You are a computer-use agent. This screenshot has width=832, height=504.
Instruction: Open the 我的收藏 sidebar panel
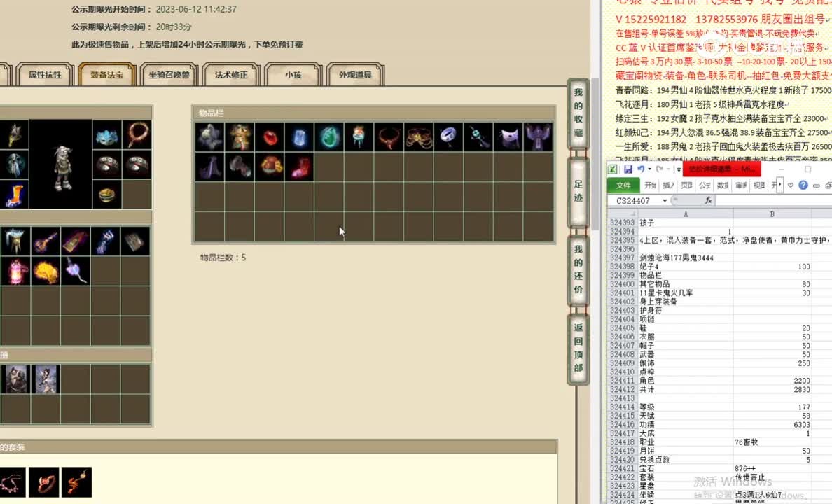[577, 115]
